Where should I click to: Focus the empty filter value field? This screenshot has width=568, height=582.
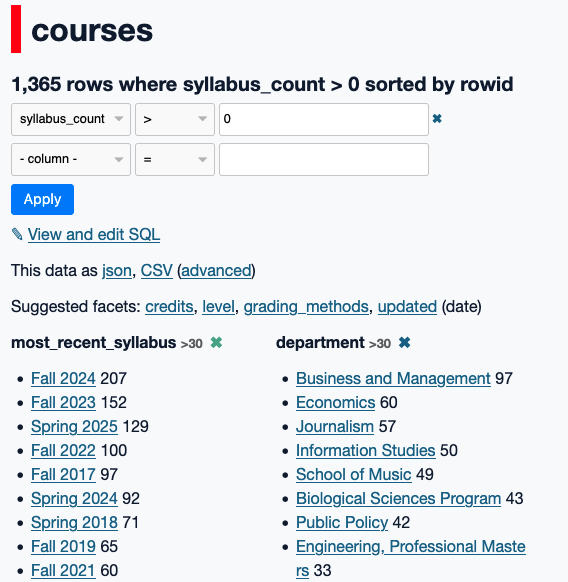tap(324, 160)
